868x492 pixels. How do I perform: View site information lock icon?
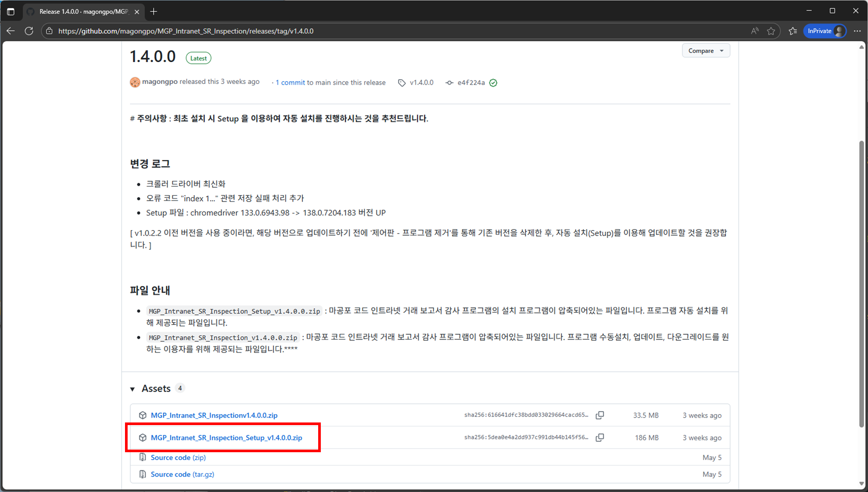point(49,31)
